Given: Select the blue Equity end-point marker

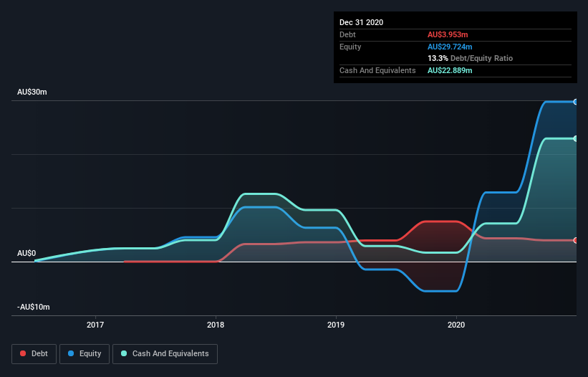Looking at the screenshot, I should [x=575, y=102].
